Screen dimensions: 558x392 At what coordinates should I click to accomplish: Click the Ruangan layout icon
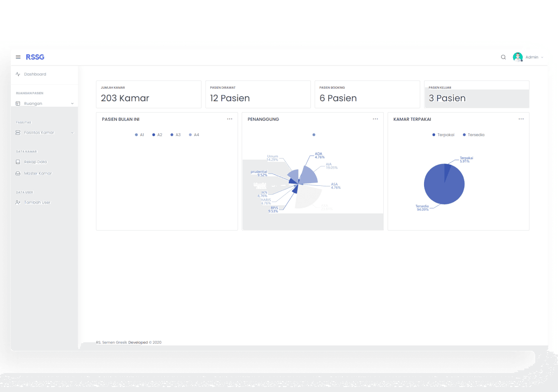pos(18,104)
